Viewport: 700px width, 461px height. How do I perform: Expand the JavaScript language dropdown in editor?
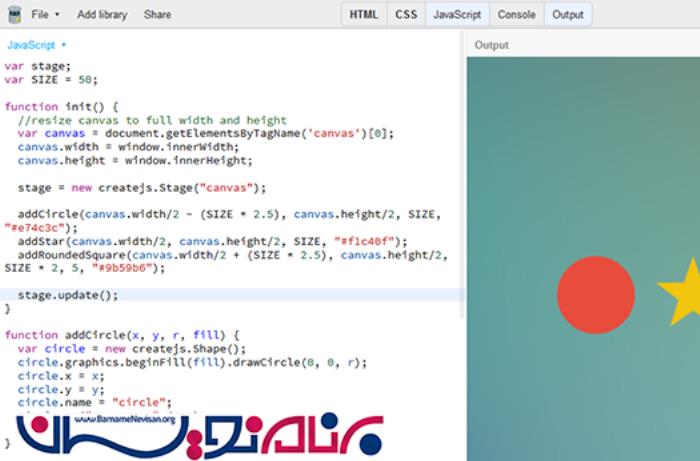pos(36,45)
